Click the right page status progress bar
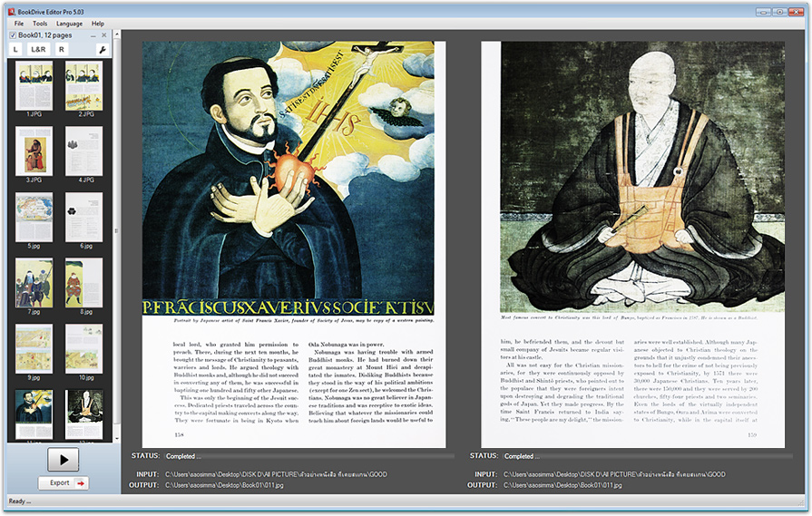This screenshot has height=516, width=812. point(648,456)
